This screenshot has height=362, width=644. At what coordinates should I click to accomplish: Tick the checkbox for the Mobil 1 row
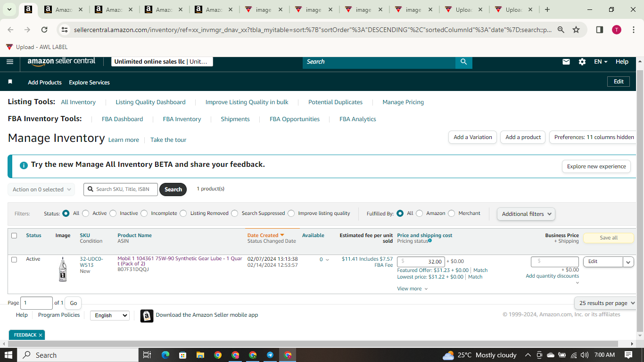[14, 260]
